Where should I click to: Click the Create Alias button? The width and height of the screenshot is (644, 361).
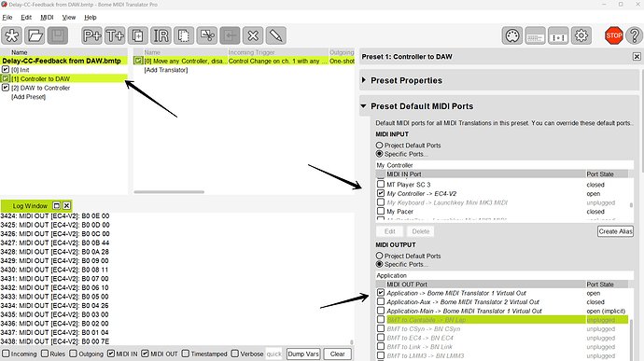click(x=615, y=231)
